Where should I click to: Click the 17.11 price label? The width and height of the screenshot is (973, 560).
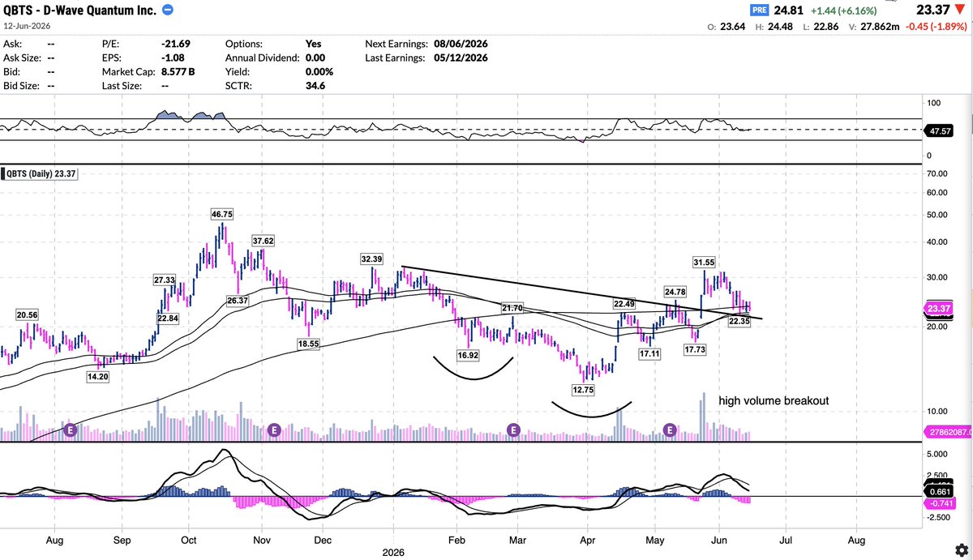pos(649,355)
